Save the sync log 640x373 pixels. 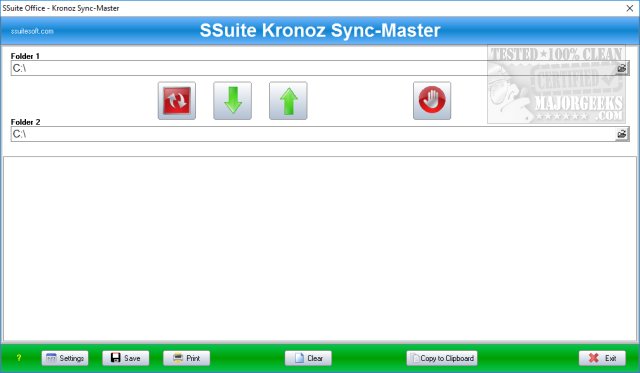point(126,358)
